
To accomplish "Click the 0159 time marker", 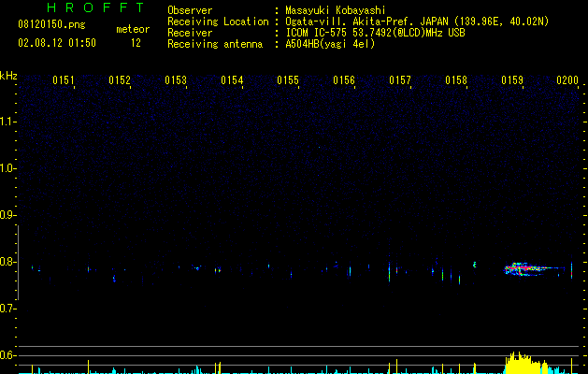I will point(512,80).
